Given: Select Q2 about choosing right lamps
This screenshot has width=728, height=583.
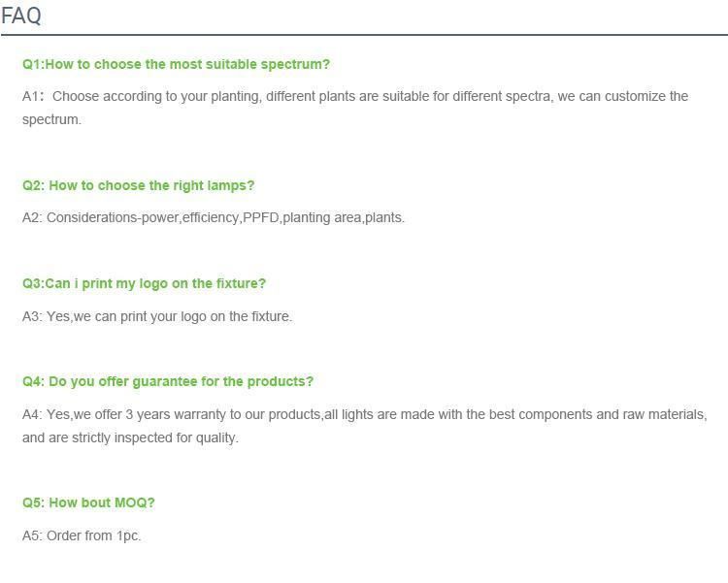Looking at the screenshot, I should [139, 185].
